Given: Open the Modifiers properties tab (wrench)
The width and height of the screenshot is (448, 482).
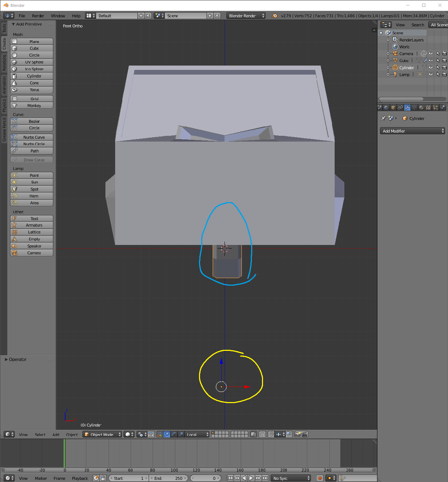Looking at the screenshot, I should (407, 107).
